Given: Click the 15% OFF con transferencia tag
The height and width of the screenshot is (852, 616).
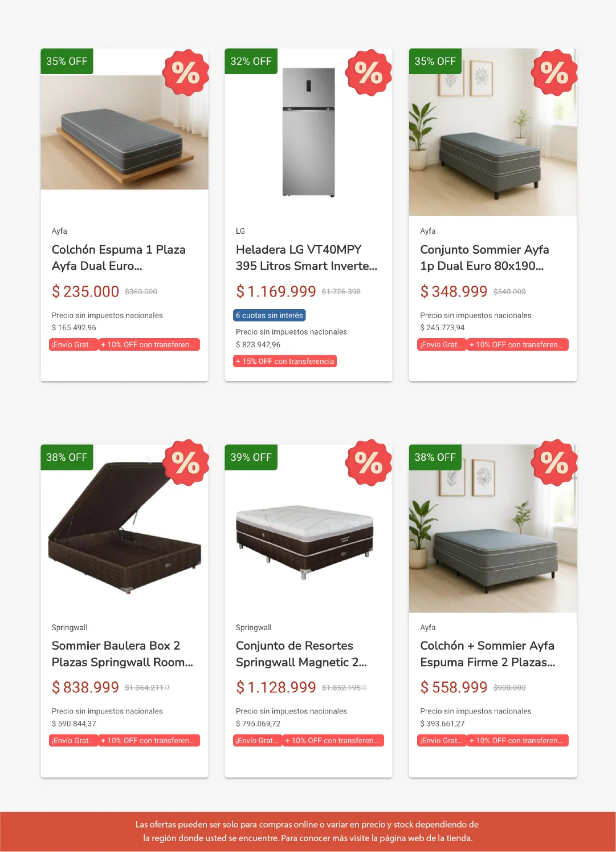Looking at the screenshot, I should (285, 361).
